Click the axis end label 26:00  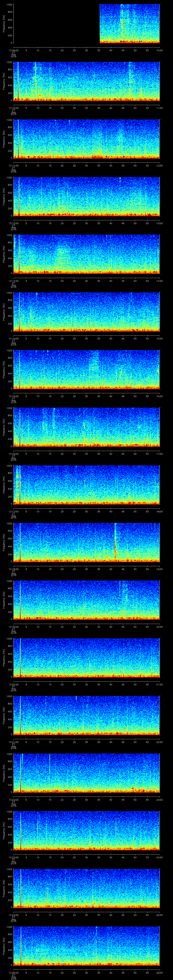point(160,972)
